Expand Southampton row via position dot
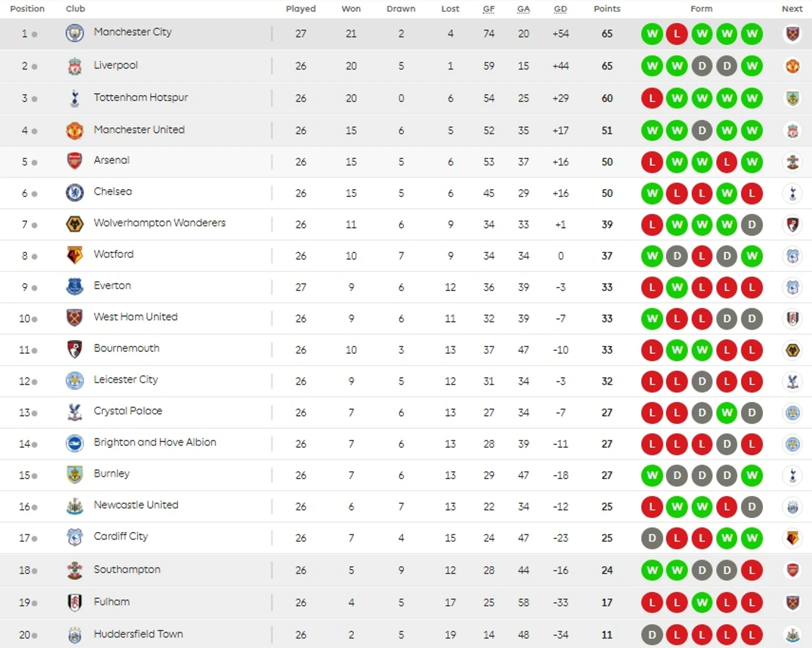The height and width of the screenshot is (648, 812). (x=34, y=571)
